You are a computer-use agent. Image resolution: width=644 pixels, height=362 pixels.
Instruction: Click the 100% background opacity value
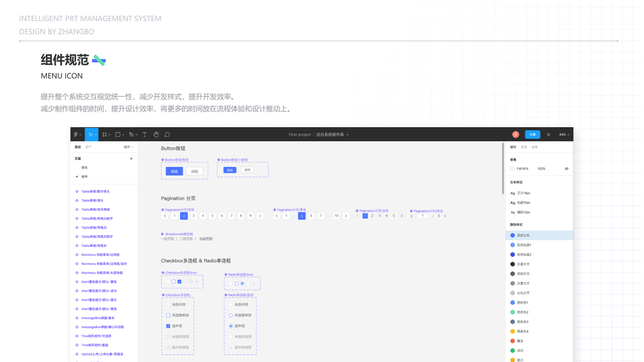(541, 169)
